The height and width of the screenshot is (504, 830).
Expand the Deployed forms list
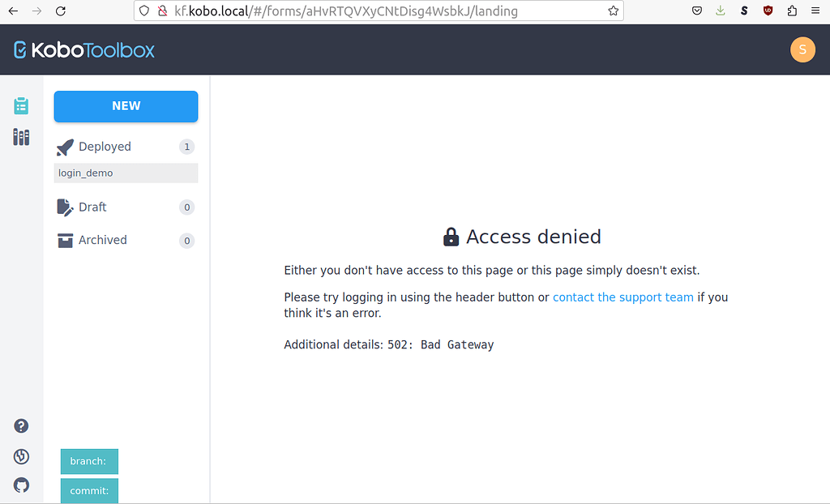(105, 147)
